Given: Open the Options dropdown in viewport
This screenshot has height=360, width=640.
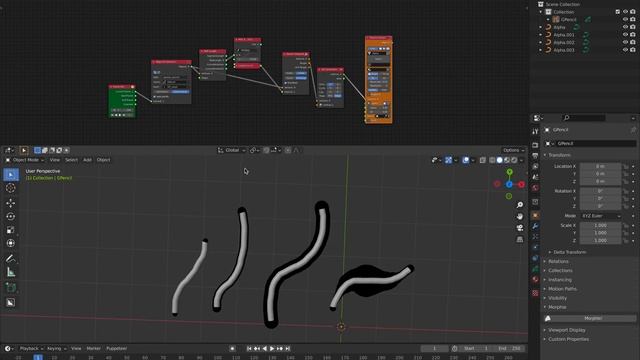Looking at the screenshot, I should (513, 150).
